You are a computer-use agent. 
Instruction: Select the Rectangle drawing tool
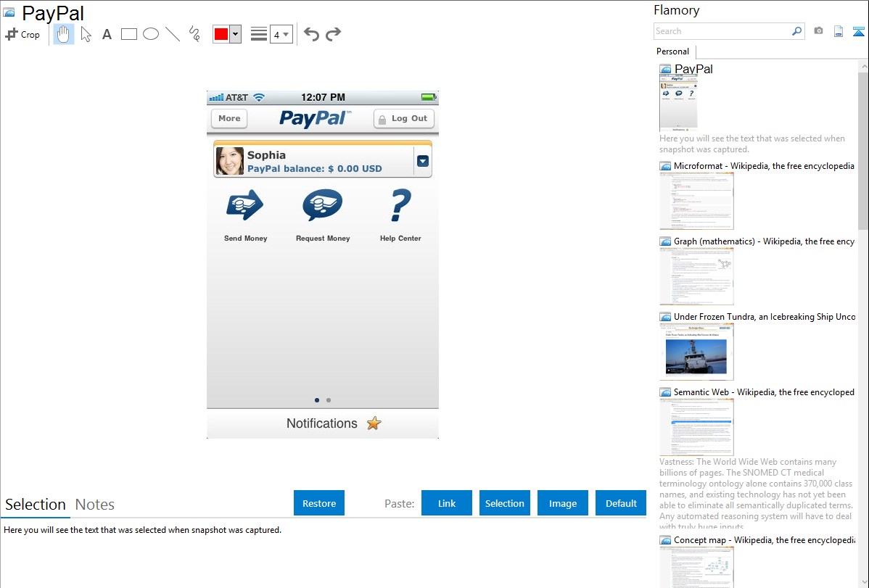(128, 34)
